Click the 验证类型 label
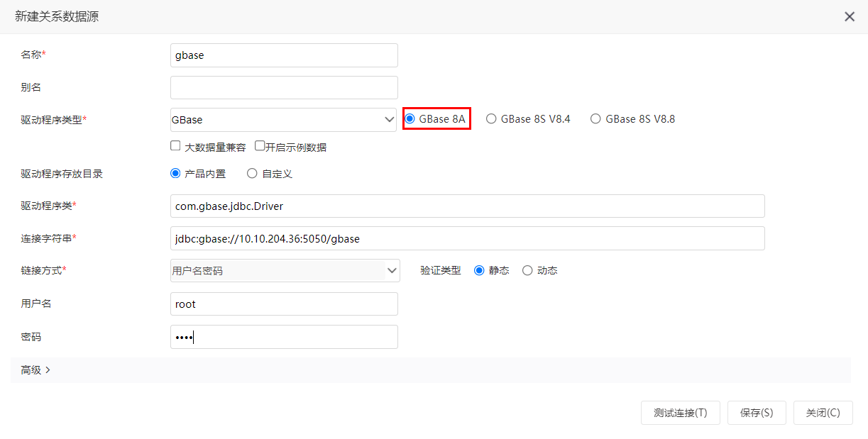 click(x=441, y=270)
